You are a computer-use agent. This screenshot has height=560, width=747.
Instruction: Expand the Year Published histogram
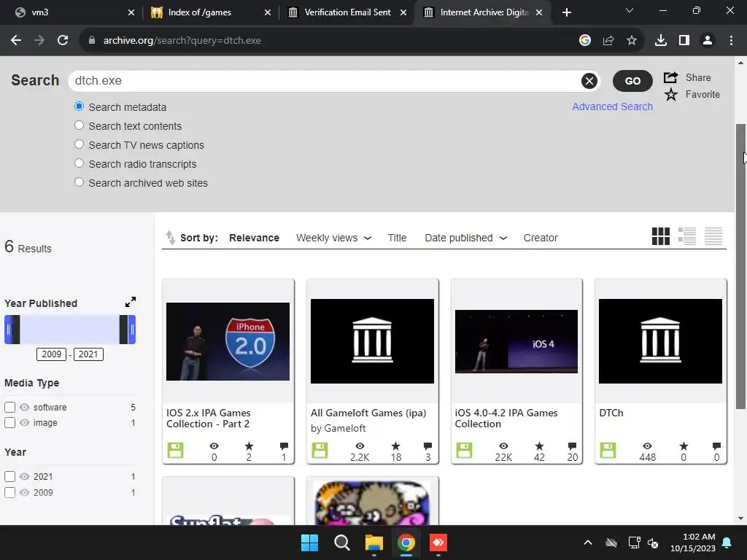click(130, 302)
